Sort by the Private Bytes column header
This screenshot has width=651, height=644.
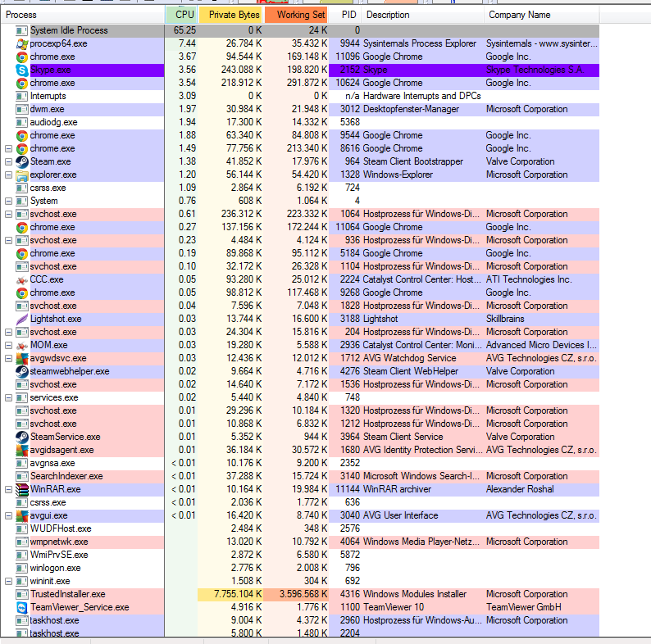[231, 15]
